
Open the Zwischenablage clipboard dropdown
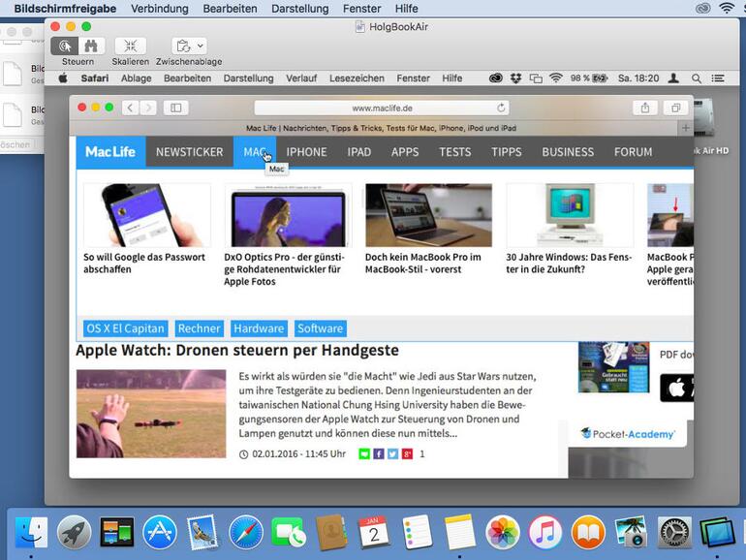click(x=189, y=46)
